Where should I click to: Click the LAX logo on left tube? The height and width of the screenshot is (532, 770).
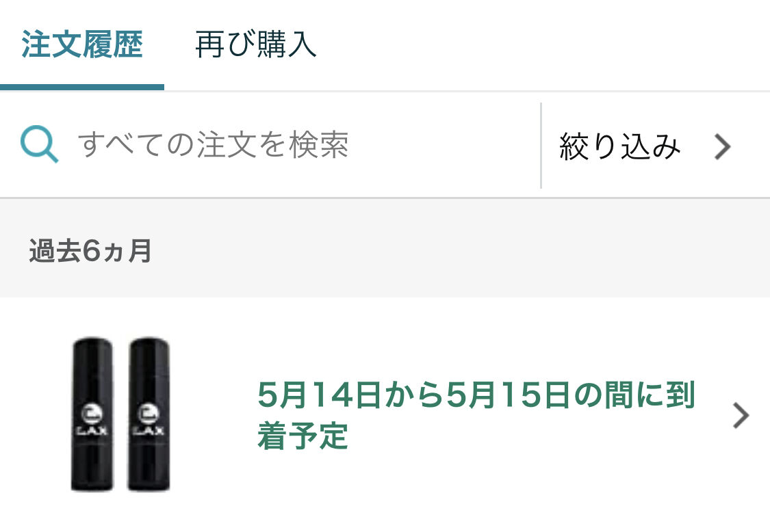[92, 421]
